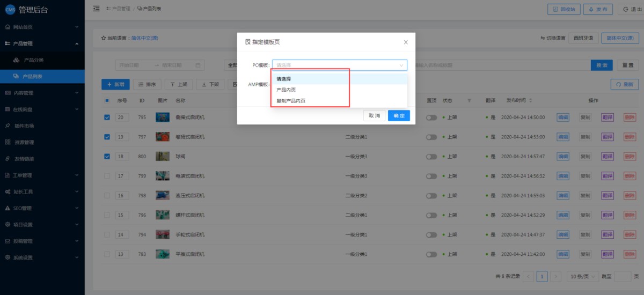644x295 pixels.
Task: Select 产品内页 from the dropdown list
Action: tap(286, 90)
